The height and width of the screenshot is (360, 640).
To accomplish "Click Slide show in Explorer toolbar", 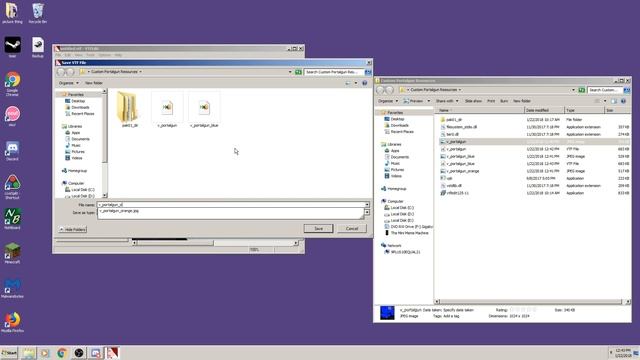I will coord(473,101).
